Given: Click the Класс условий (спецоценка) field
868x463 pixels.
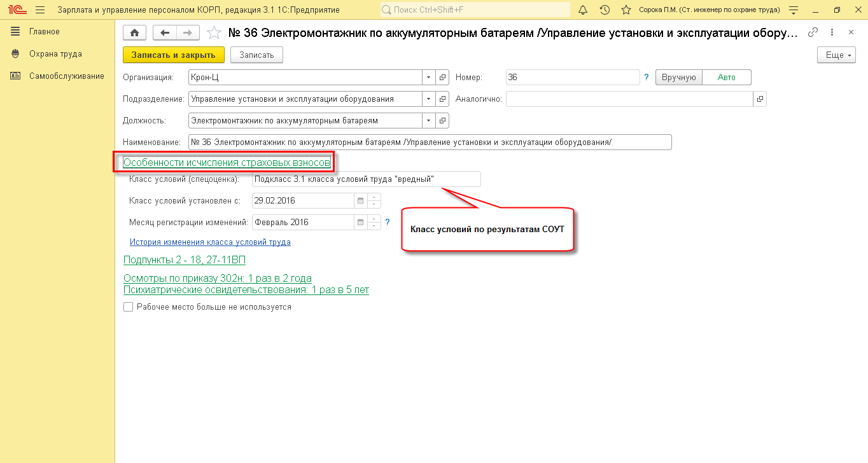Looking at the screenshot, I should [x=367, y=179].
